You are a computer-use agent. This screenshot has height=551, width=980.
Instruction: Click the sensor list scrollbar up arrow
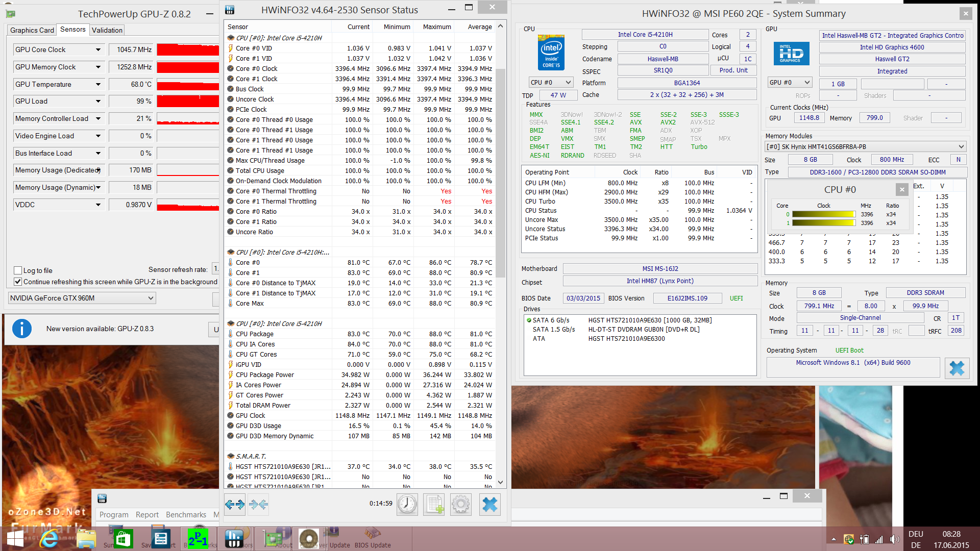[500, 26]
